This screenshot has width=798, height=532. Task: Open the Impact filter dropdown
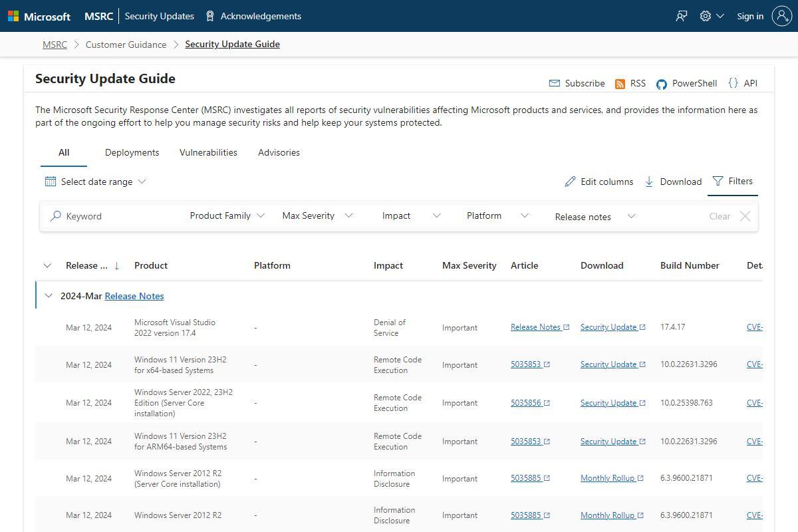click(411, 215)
